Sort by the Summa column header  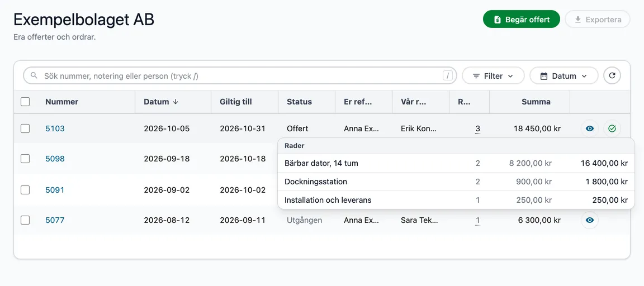[x=536, y=102]
